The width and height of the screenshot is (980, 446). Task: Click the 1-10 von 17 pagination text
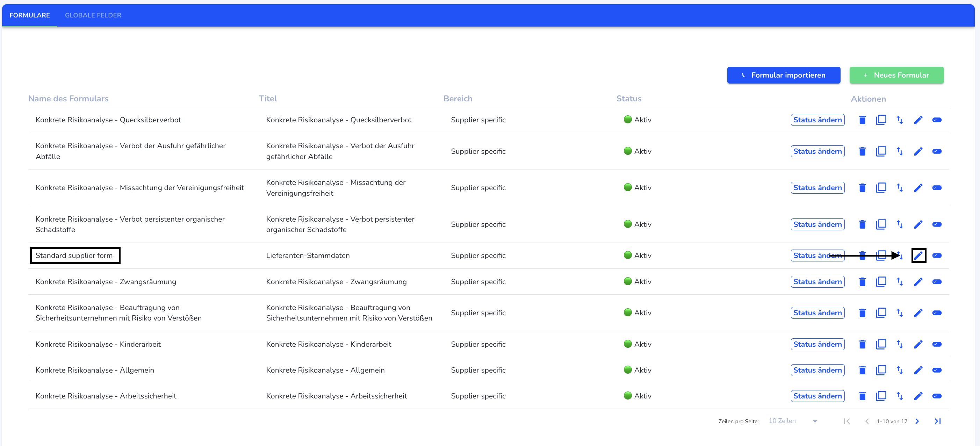(892, 421)
